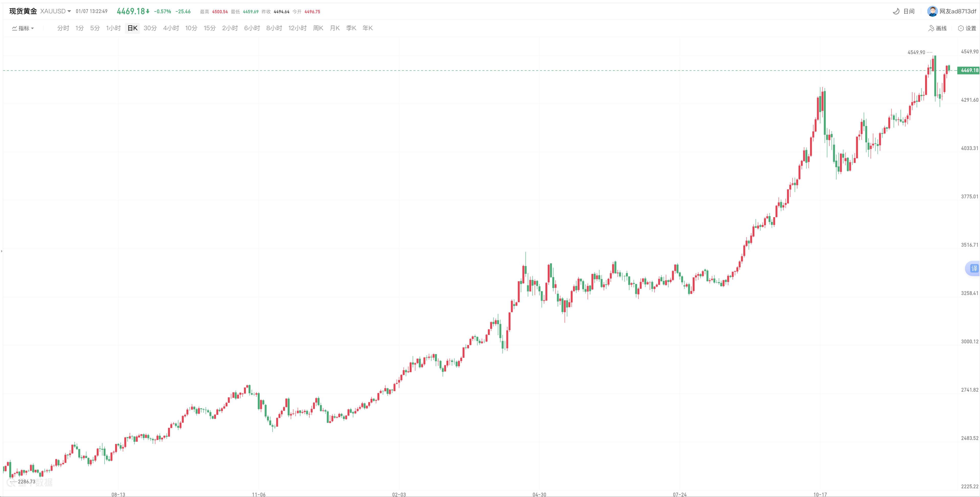The width and height of the screenshot is (980, 497).
Task: Click the green 4469.18 current price tag
Action: point(968,70)
